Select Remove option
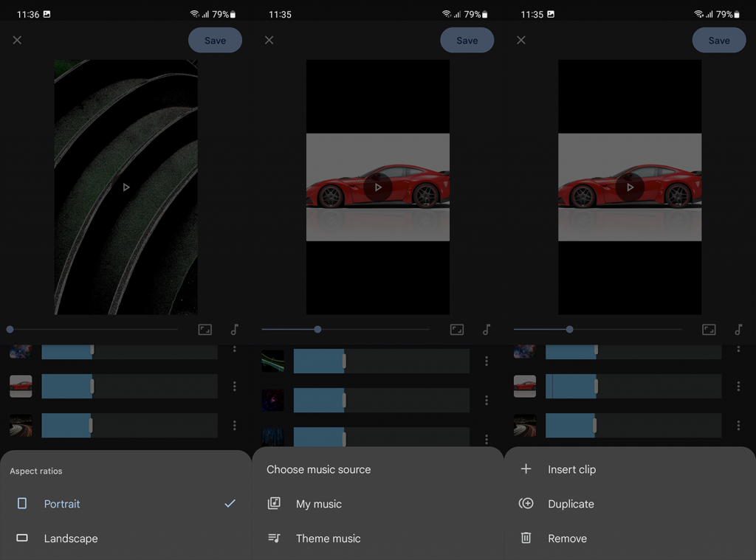The height and width of the screenshot is (560, 756). click(x=630, y=539)
